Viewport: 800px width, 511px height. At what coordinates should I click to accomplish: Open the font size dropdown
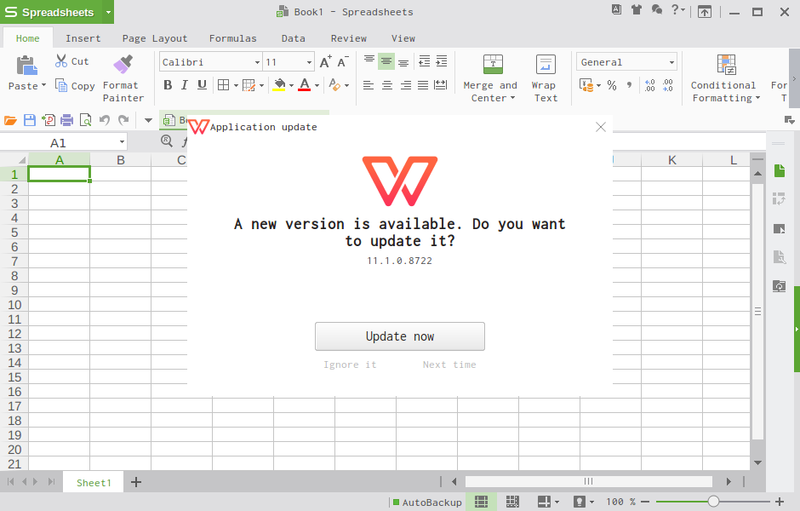[309, 62]
